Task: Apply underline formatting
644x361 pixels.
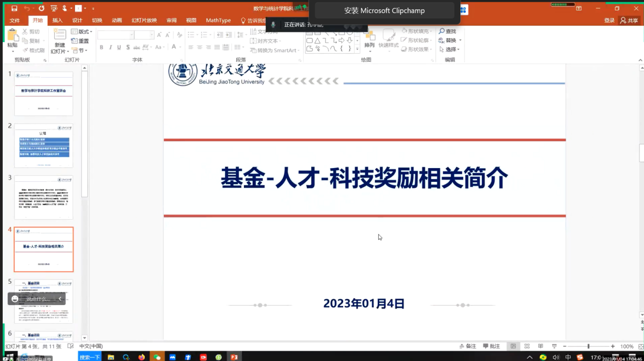Action: tap(119, 47)
